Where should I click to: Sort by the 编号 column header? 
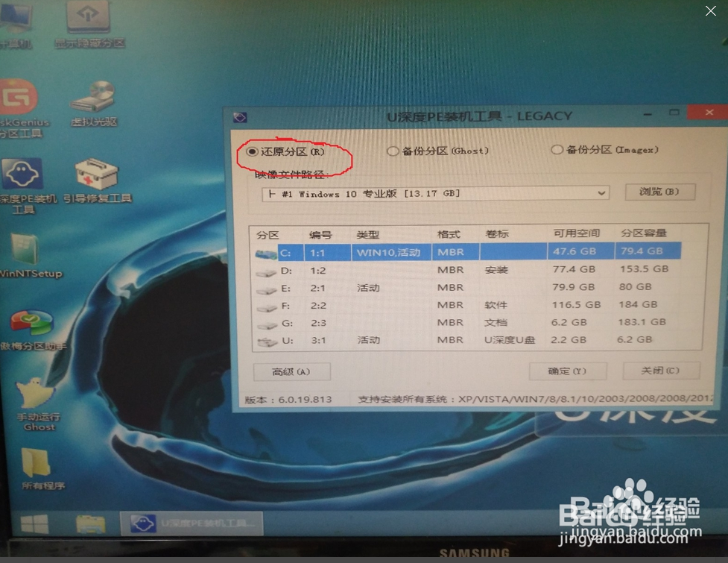click(x=320, y=235)
